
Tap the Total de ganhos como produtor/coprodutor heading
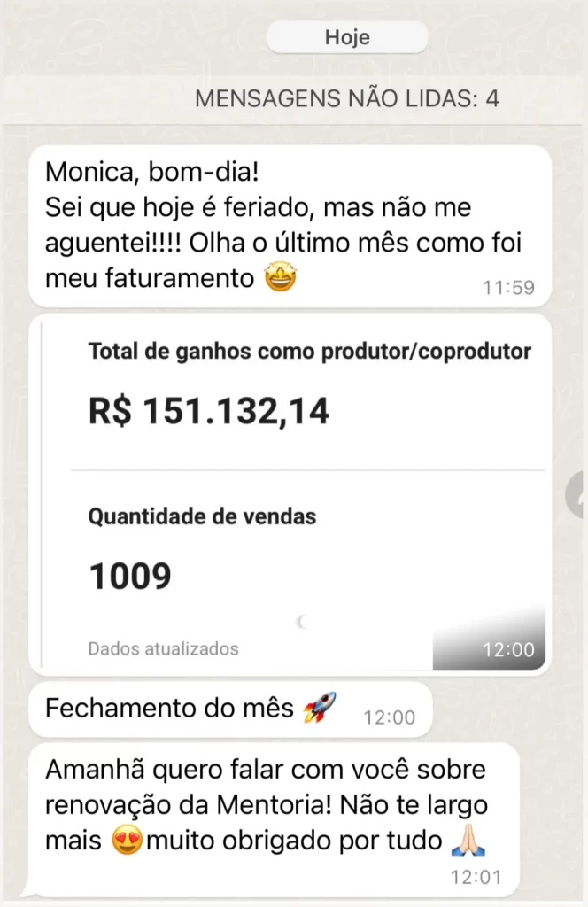coord(309,351)
